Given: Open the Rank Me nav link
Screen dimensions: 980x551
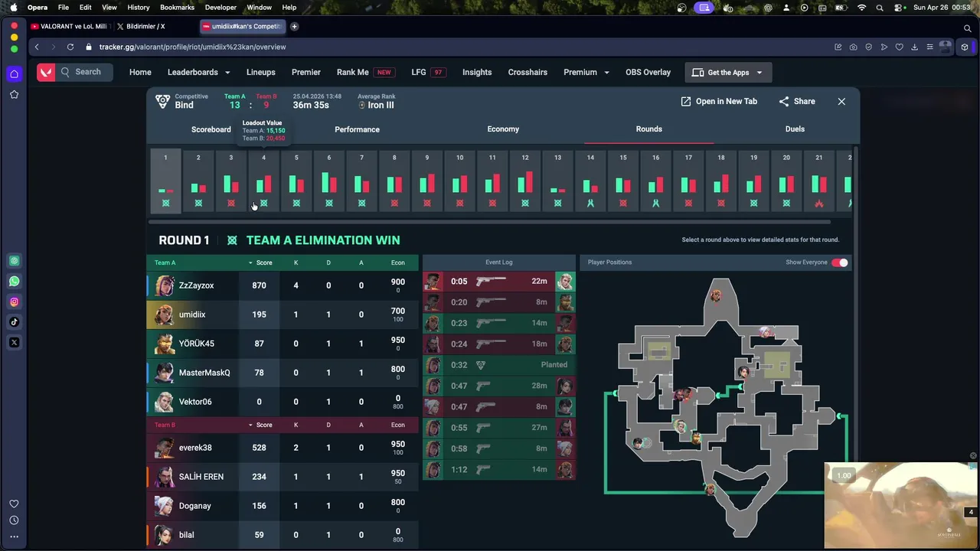Looking at the screenshot, I should point(364,72).
